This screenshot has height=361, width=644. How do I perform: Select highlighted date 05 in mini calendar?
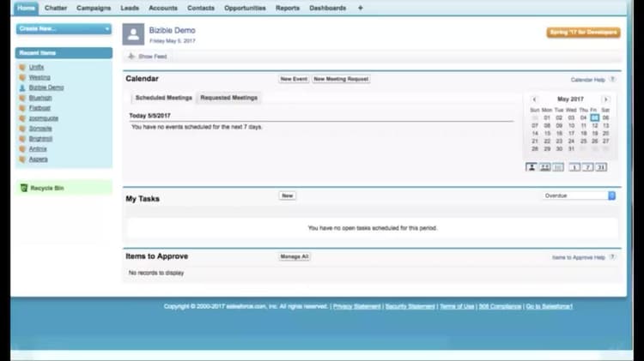[x=594, y=117]
